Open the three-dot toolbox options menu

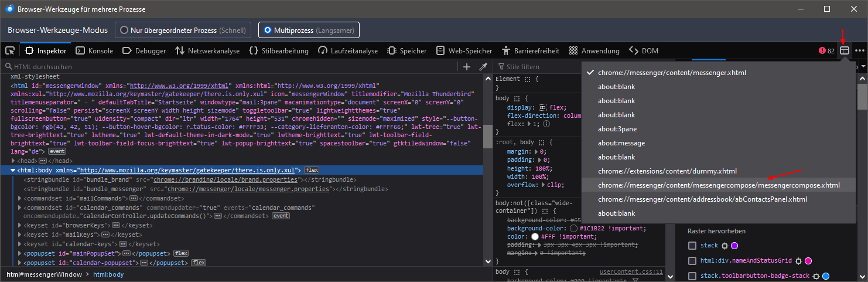tap(859, 51)
